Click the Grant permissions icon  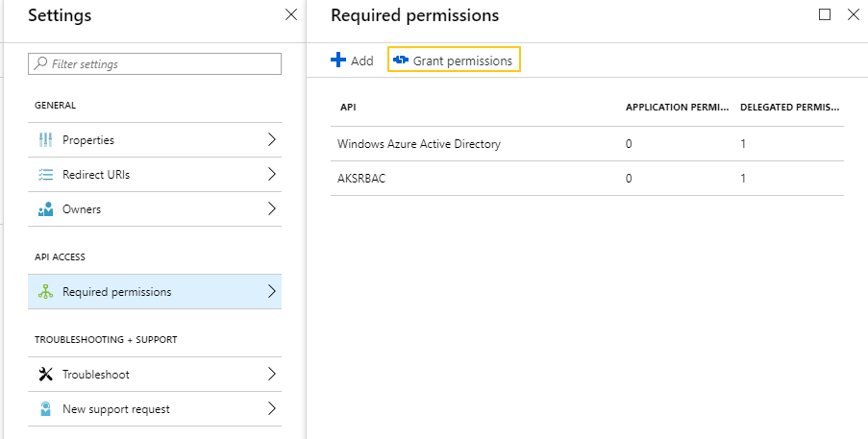[x=401, y=61]
